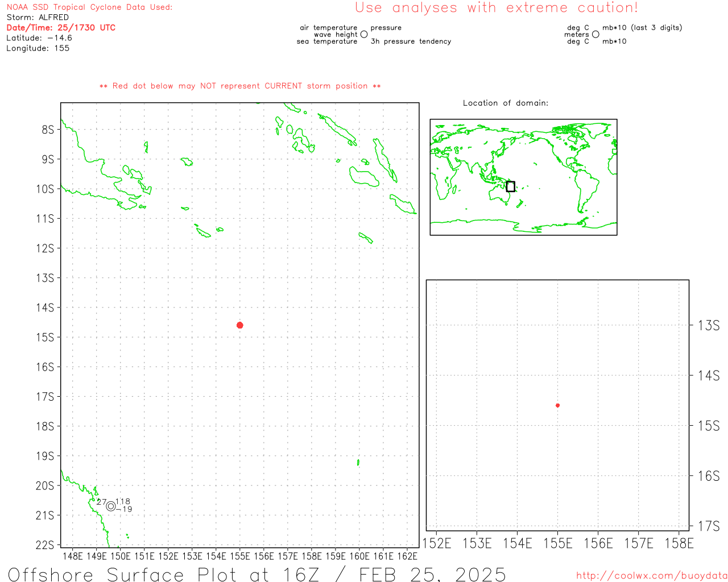Click the small green island near 160E 19S
This screenshot has width=728, height=582.
pyautogui.click(x=358, y=462)
